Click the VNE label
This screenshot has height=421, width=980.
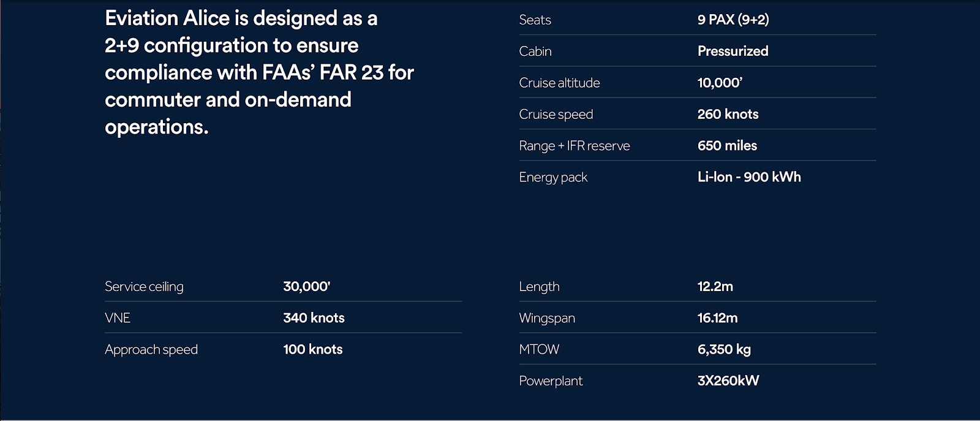point(118,318)
